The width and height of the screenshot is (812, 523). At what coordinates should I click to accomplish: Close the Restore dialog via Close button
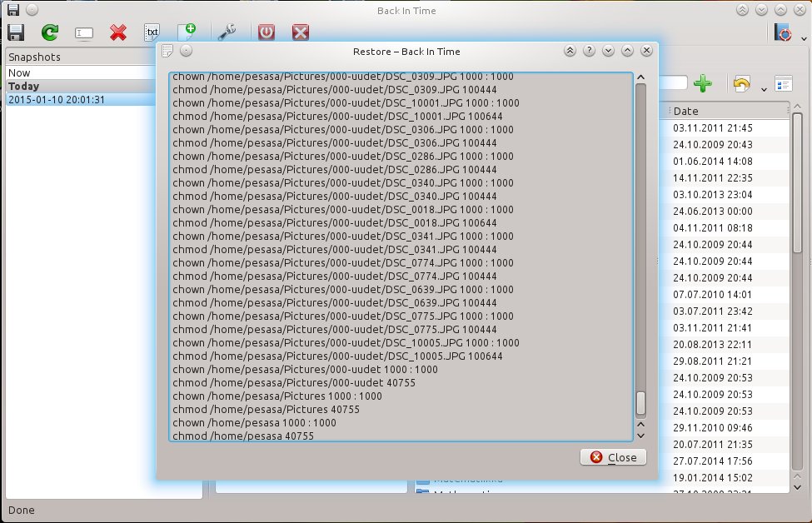(613, 457)
